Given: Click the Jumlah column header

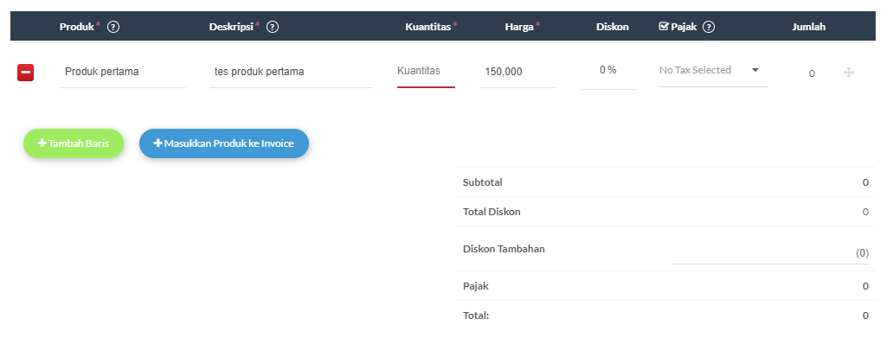Looking at the screenshot, I should 809,27.
